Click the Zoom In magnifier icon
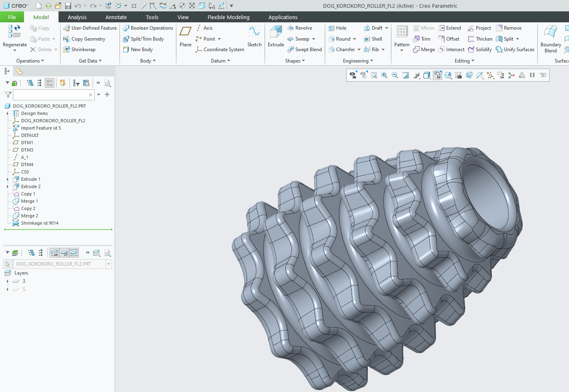The image size is (569, 392). [x=384, y=75]
